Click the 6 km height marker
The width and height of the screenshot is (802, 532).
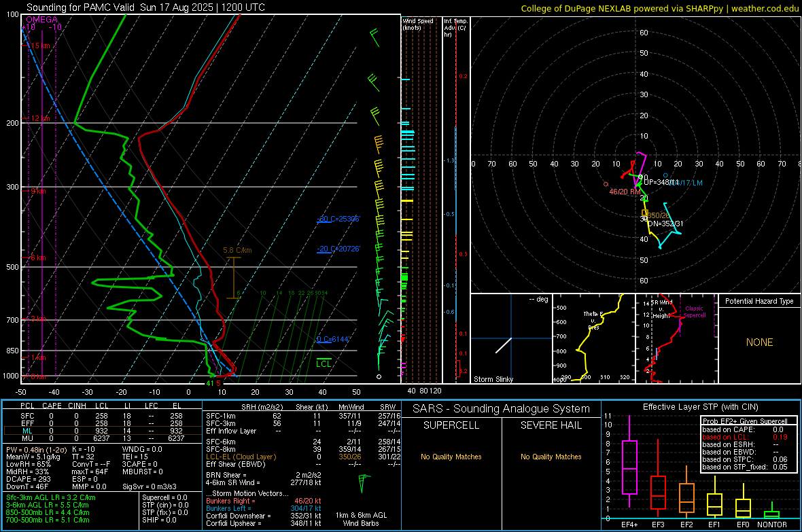(x=38, y=258)
